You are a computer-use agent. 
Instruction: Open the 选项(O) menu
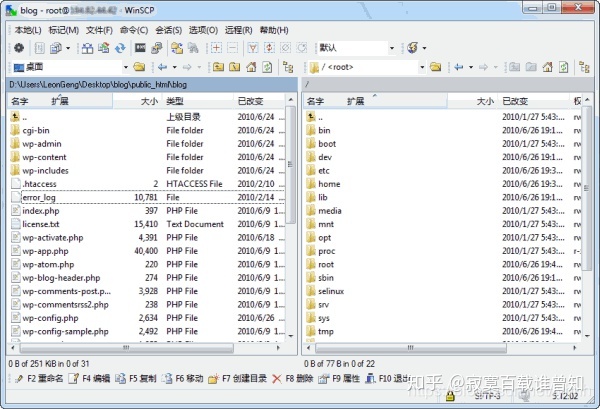[x=203, y=30]
